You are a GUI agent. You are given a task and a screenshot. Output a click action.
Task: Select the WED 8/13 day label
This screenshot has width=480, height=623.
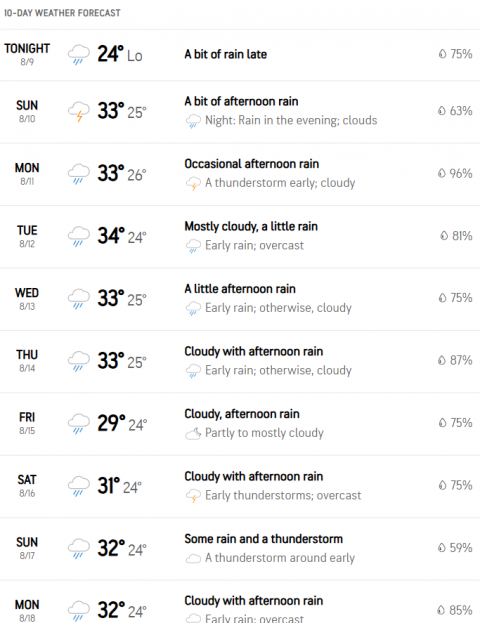[x=27, y=298]
